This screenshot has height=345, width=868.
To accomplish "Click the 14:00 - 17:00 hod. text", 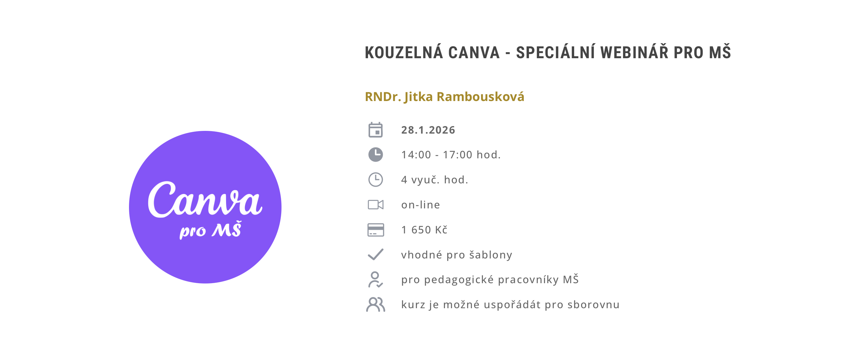I will 451,155.
